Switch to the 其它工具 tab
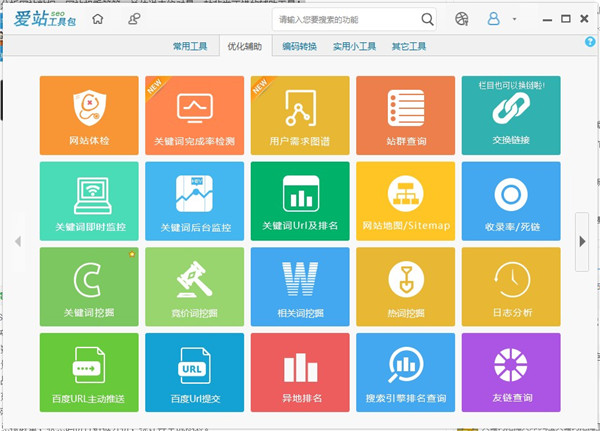This screenshot has height=431, width=600. pyautogui.click(x=409, y=46)
